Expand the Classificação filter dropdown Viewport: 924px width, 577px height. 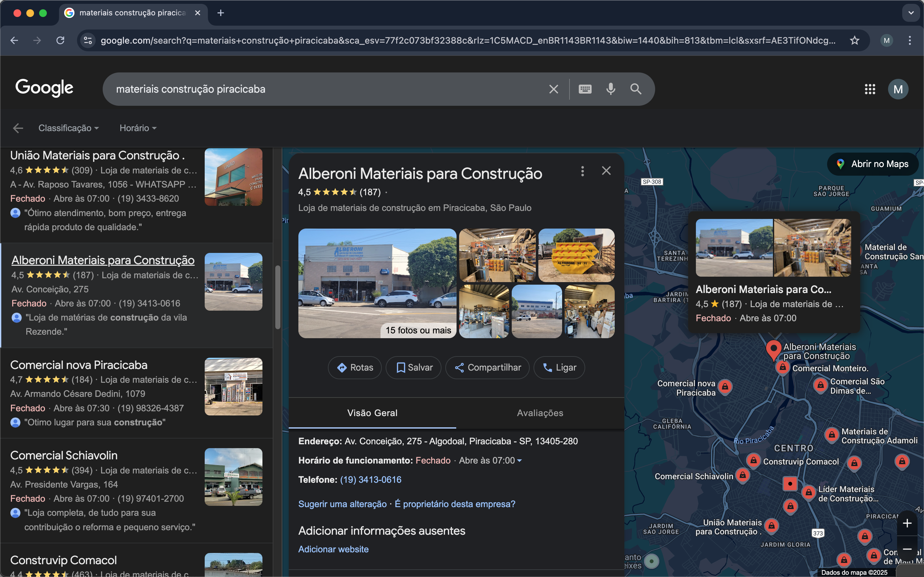coord(68,128)
